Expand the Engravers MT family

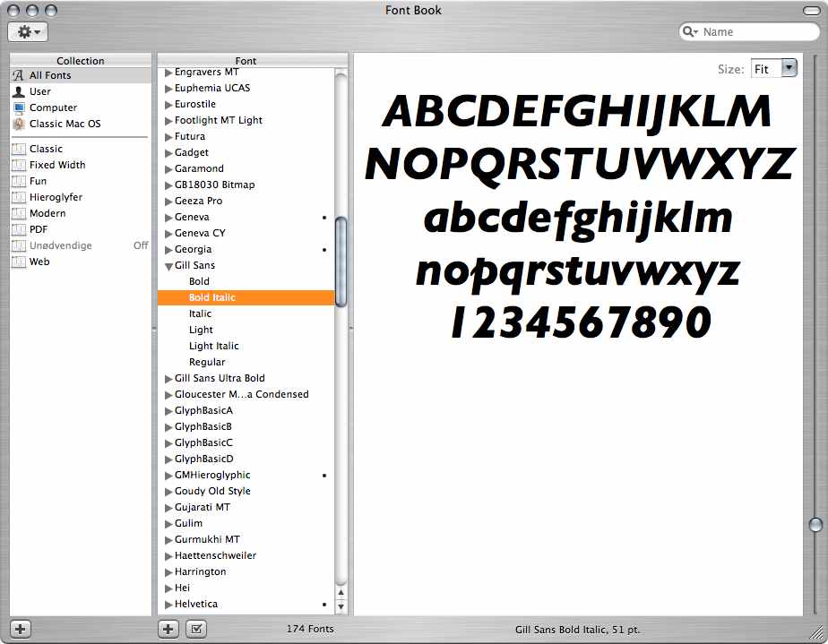[x=168, y=73]
